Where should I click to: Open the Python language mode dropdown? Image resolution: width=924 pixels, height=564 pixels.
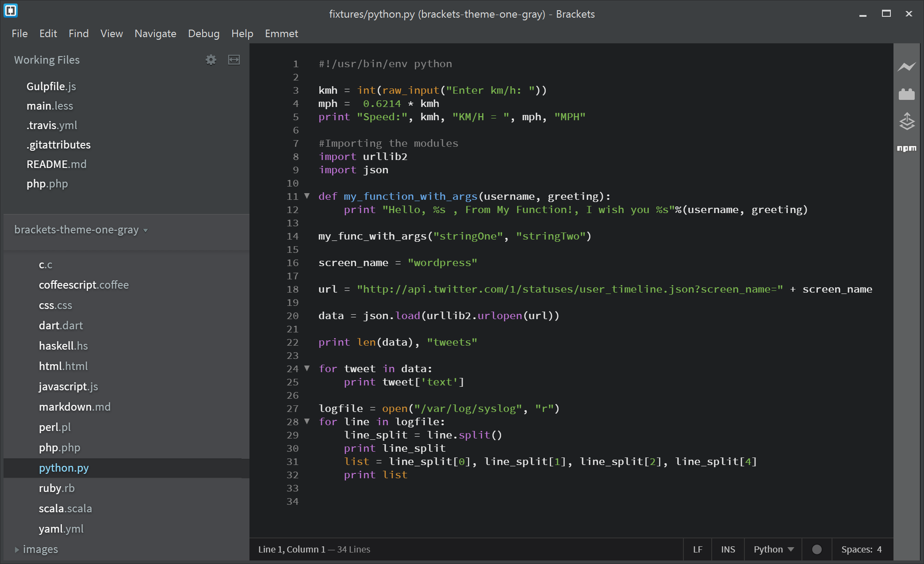(772, 549)
